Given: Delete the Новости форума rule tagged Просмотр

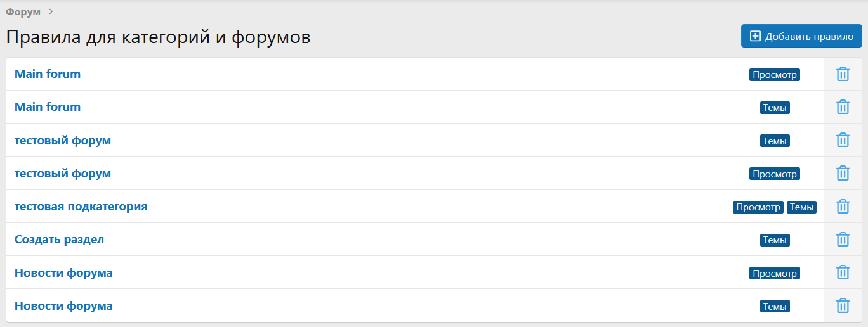Looking at the screenshot, I should click(843, 272).
